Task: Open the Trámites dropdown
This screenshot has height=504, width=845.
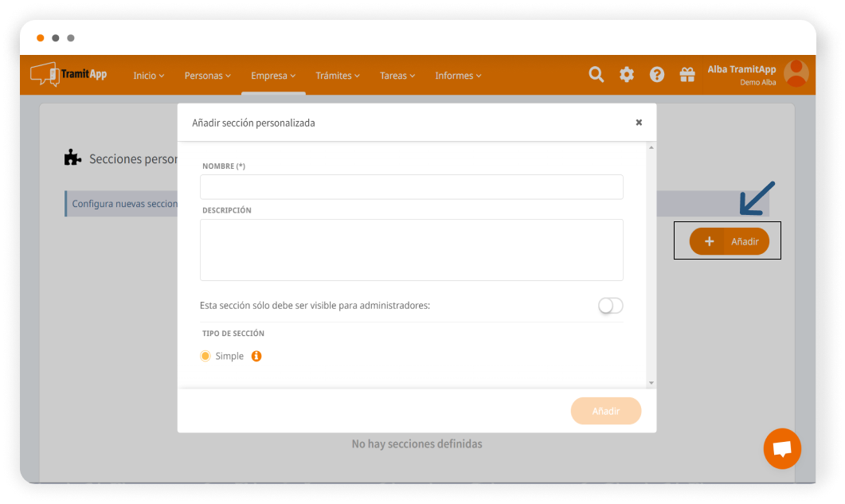Action: (337, 76)
